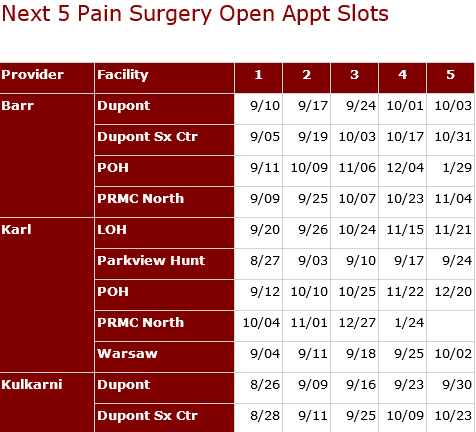Select the 9/10 slot for Barr Dupont
The width and height of the screenshot is (476, 432).
coord(259,109)
